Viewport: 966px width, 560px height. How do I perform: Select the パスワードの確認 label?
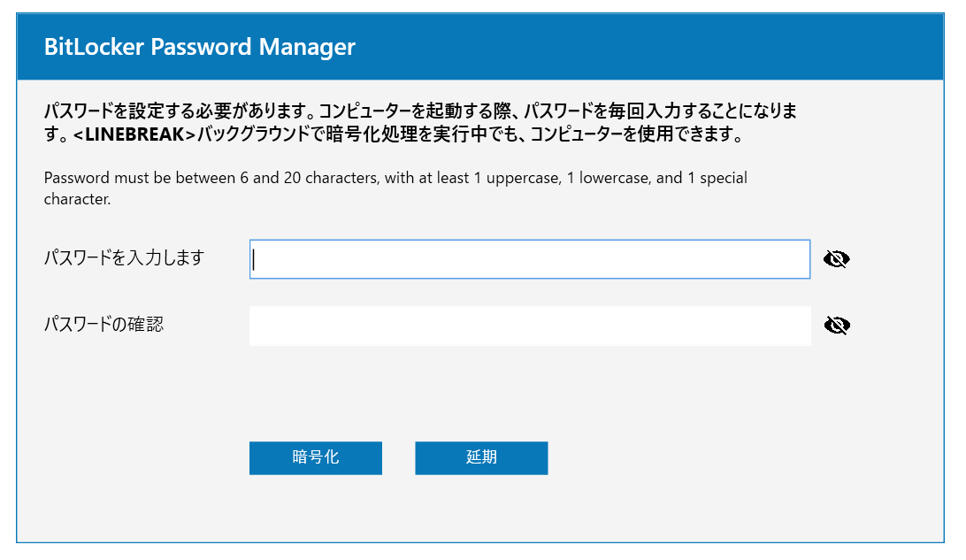(x=103, y=324)
